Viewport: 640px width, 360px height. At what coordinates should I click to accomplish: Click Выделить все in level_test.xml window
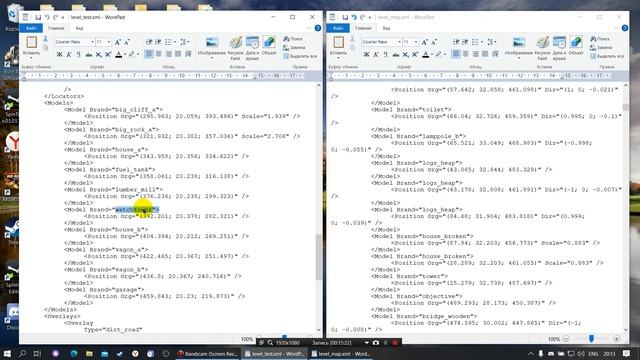coord(300,56)
